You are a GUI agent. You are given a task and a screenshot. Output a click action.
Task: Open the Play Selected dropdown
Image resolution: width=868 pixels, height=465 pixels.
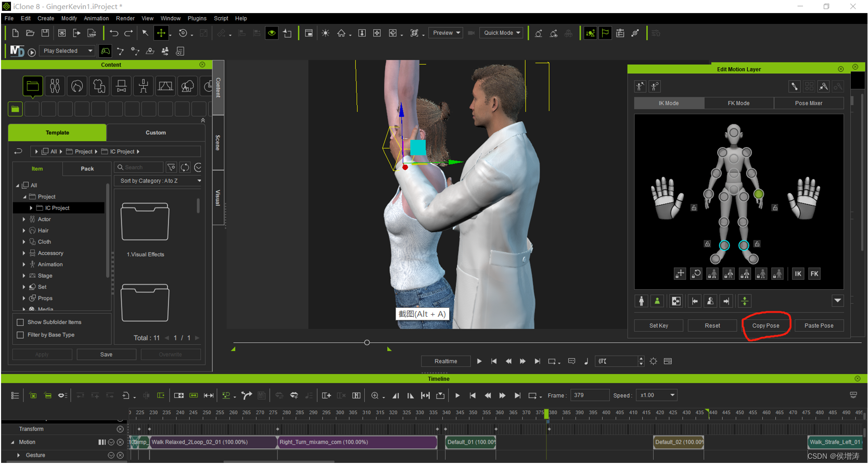pos(68,51)
